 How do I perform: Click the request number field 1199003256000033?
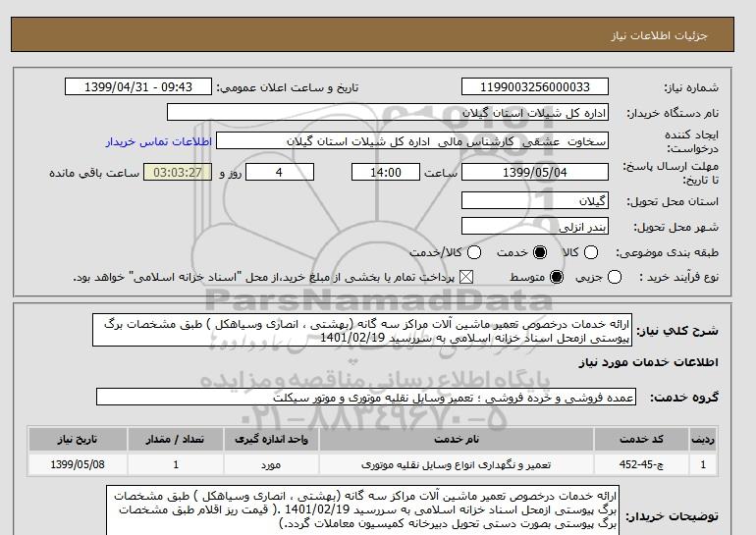click(535, 86)
